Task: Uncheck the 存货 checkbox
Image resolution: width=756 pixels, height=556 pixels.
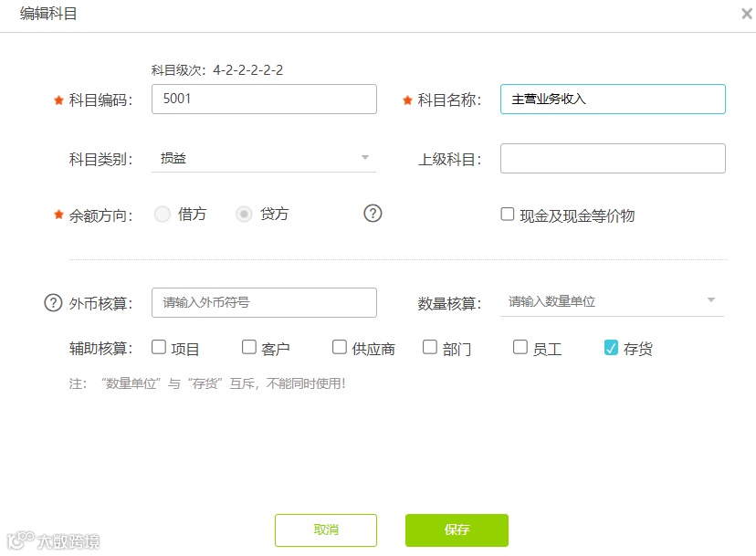Action: (x=611, y=348)
